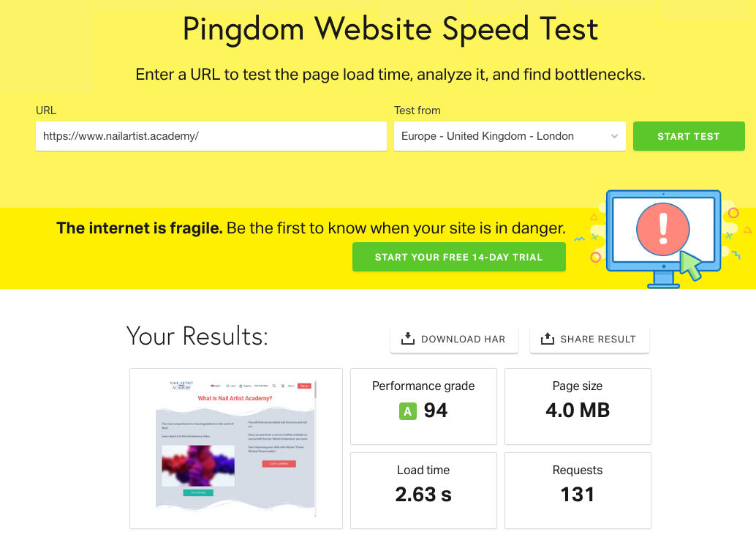Click START YOUR FREE 14-DAY TRIAL
This screenshot has width=756, height=551.
pos(459,257)
